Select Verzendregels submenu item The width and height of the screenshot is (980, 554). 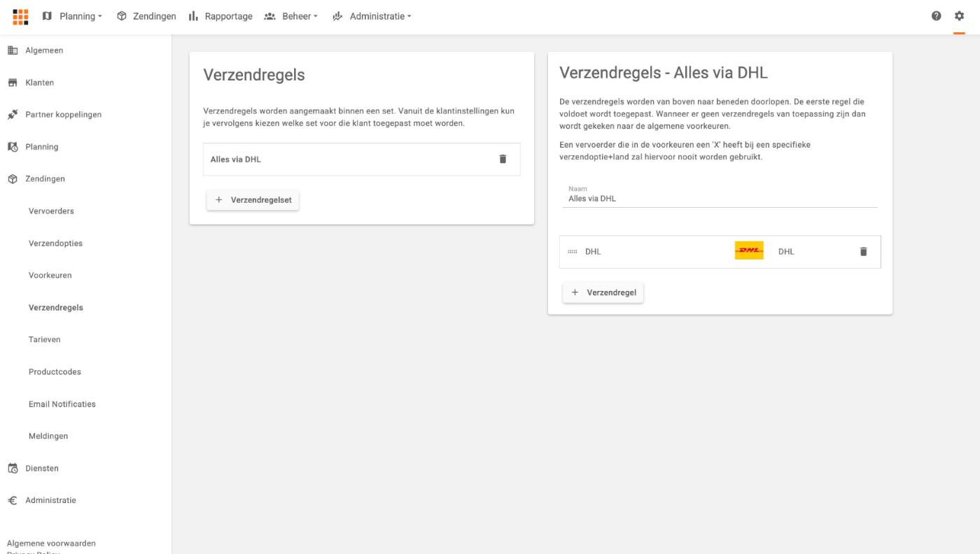tap(56, 308)
